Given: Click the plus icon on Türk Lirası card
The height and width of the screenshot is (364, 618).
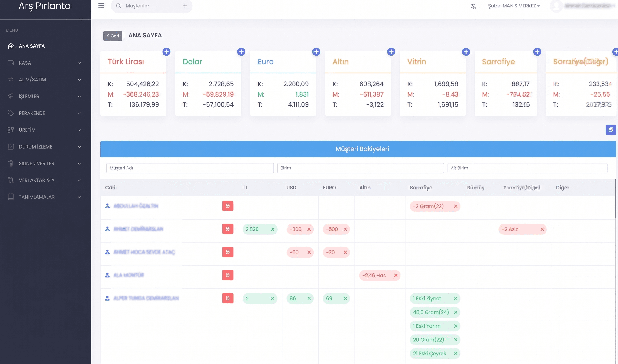Looking at the screenshot, I should [x=166, y=52].
